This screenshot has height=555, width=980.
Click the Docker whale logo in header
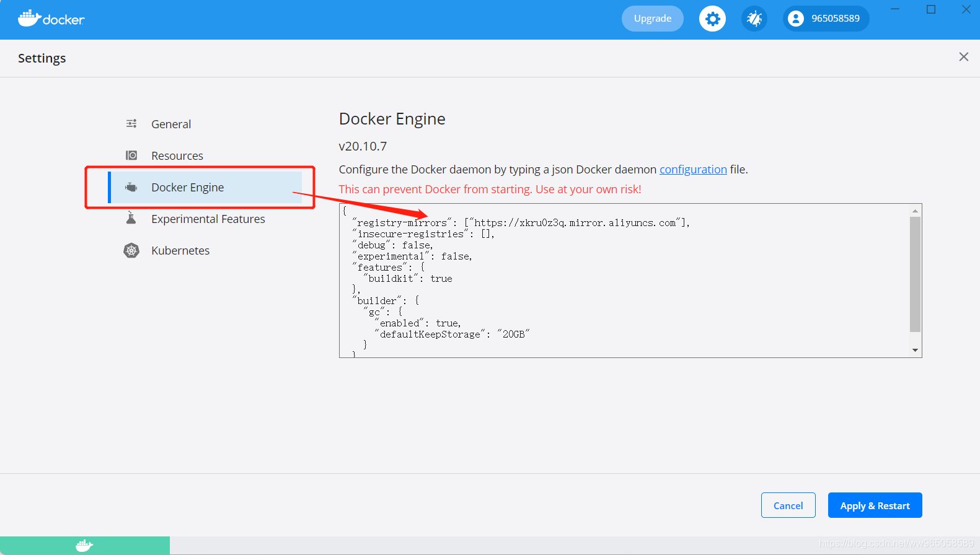(51, 19)
